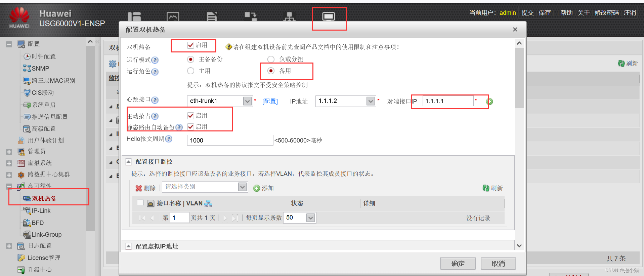
Task: Open 双机热备 in sidebar
Action: [x=44, y=199]
